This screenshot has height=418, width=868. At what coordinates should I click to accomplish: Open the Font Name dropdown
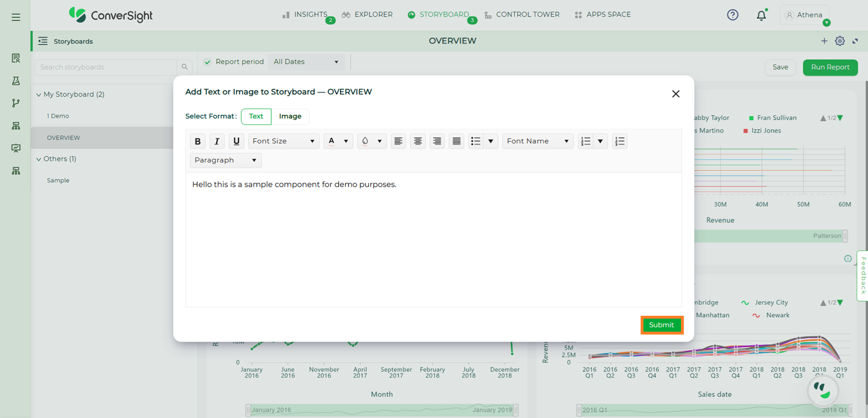pyautogui.click(x=538, y=141)
